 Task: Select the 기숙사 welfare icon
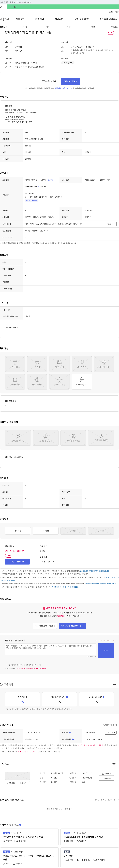[37, 364]
